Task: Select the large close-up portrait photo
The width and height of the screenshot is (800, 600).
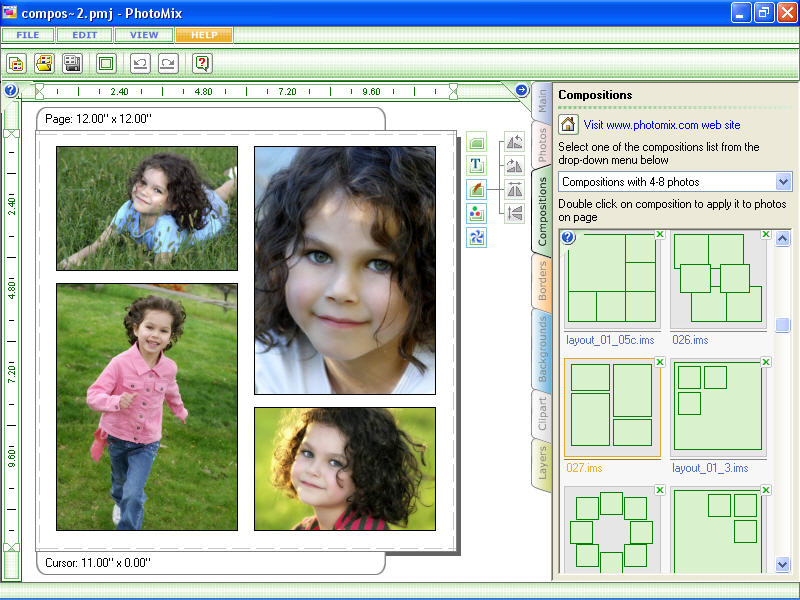Action: [x=345, y=270]
